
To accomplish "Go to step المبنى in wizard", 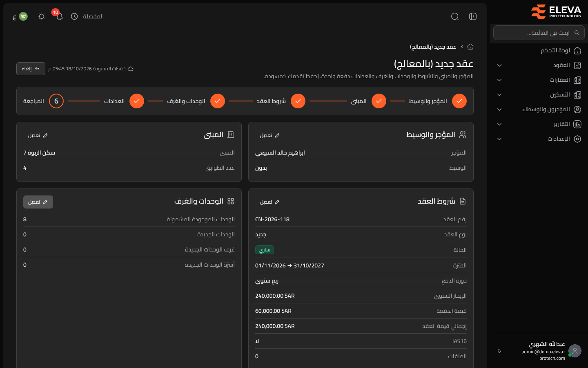I will tap(369, 101).
